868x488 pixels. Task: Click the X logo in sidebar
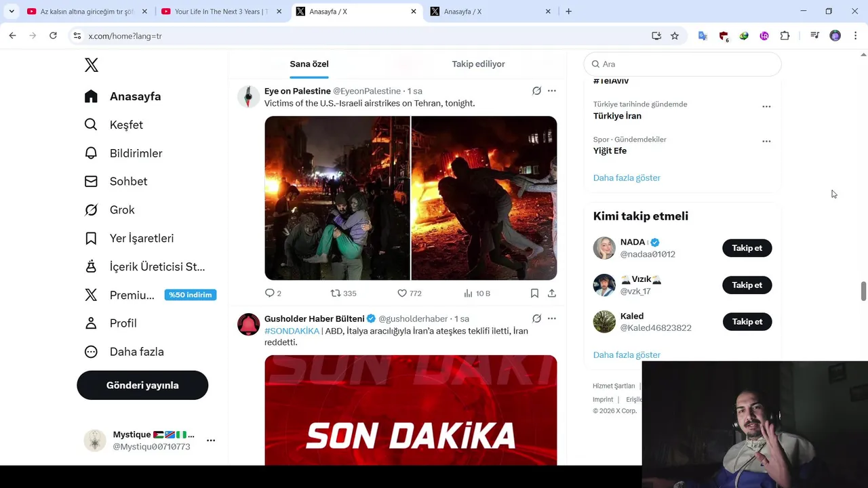92,65
